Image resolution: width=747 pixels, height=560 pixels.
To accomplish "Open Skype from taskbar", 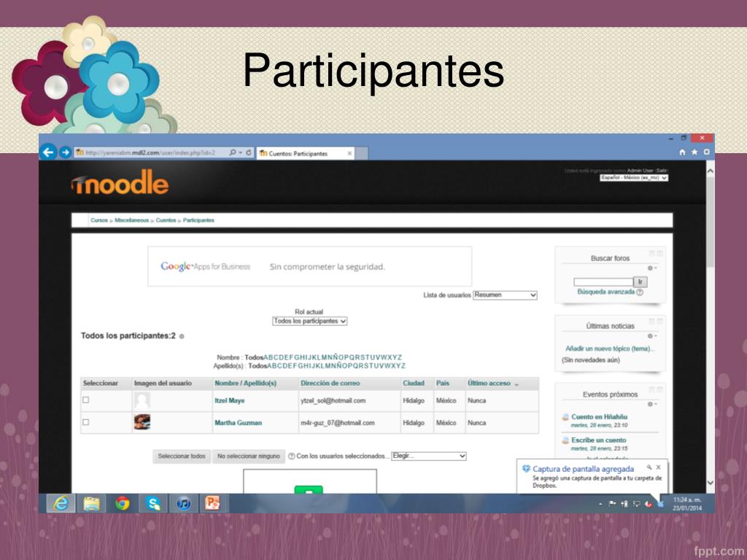I will (153, 503).
